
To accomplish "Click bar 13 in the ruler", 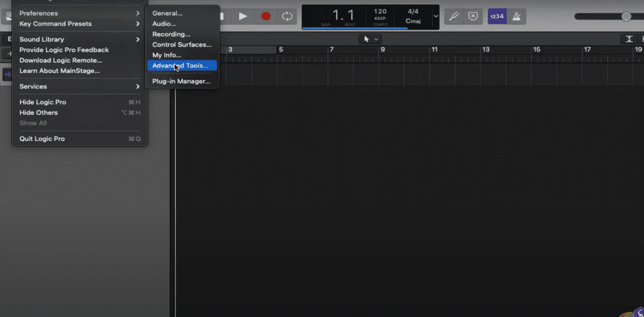I will pyautogui.click(x=486, y=49).
